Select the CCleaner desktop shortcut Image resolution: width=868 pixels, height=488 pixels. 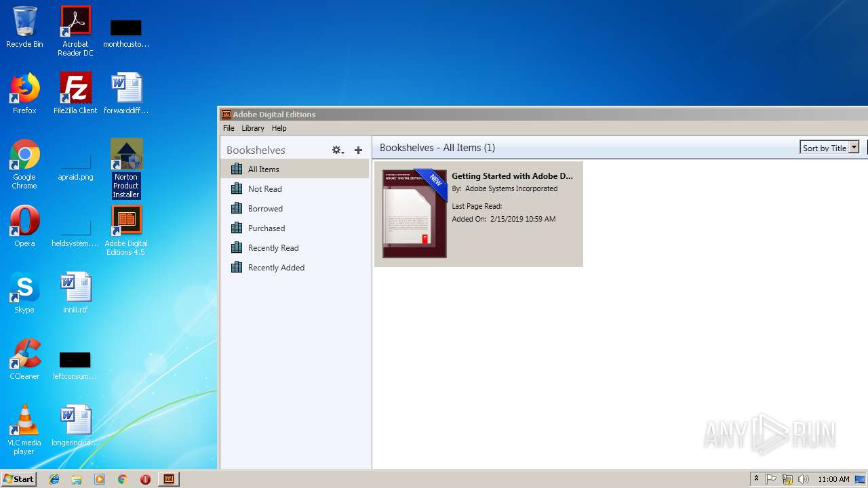click(x=24, y=359)
